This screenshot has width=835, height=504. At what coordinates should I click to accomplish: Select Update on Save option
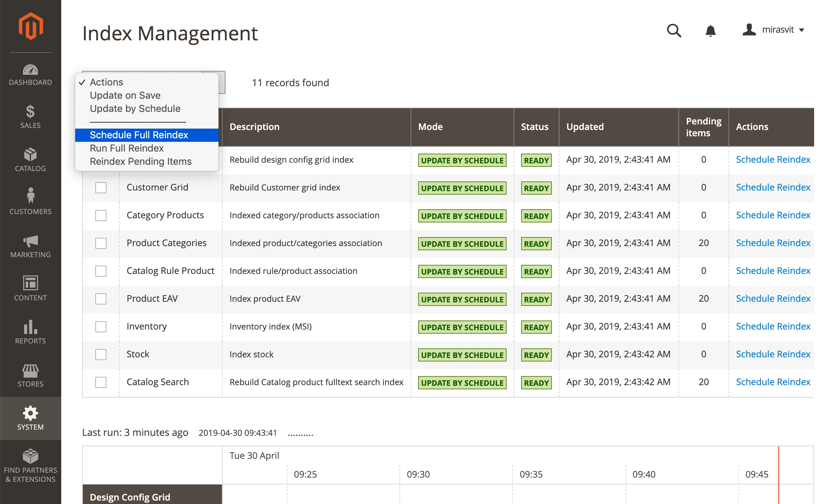125,95
